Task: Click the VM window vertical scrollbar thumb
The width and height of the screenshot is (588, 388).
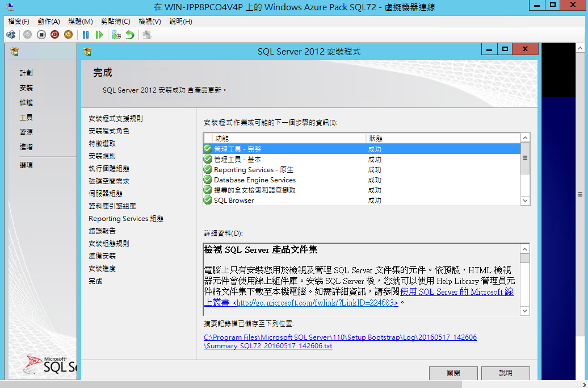Action: point(580,194)
